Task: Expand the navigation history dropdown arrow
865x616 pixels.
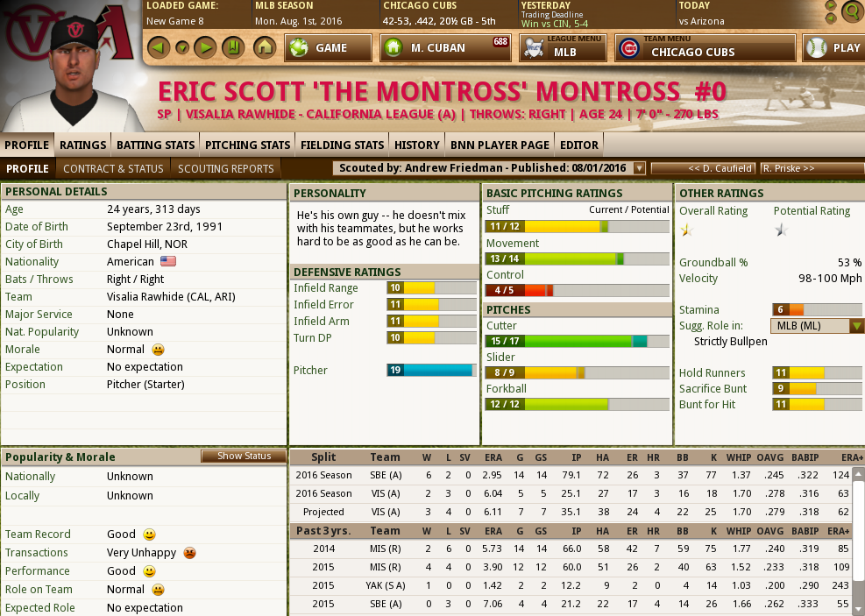Action: pyautogui.click(x=181, y=48)
